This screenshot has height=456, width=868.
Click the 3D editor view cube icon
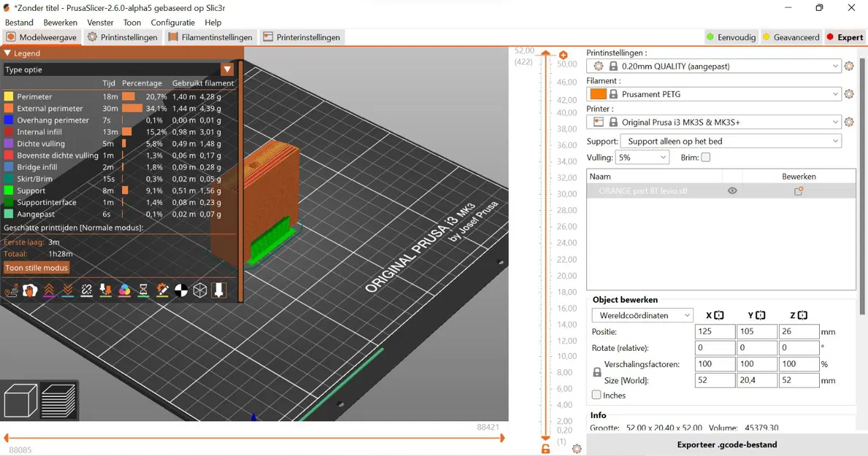tap(20, 401)
